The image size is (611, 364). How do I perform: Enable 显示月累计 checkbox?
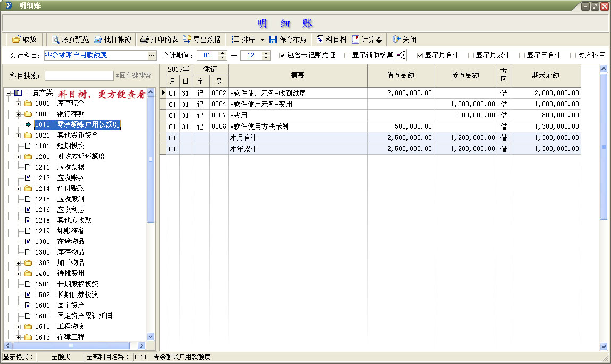point(471,55)
